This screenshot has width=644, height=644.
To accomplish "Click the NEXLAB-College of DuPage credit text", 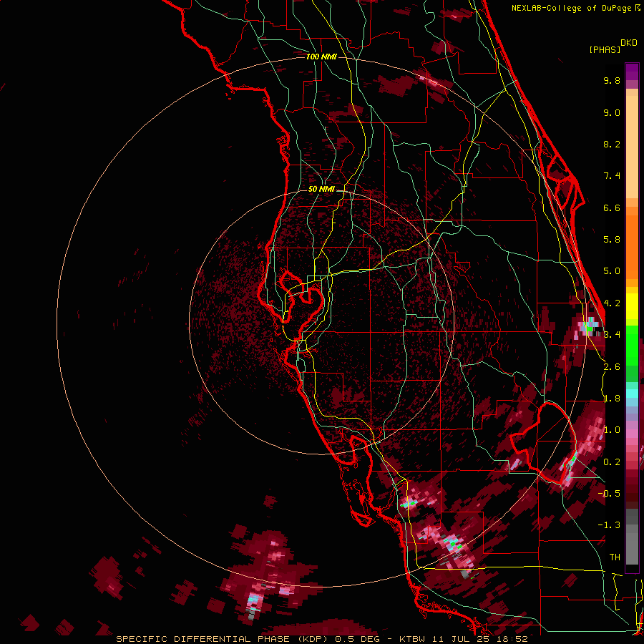I will click(x=572, y=8).
